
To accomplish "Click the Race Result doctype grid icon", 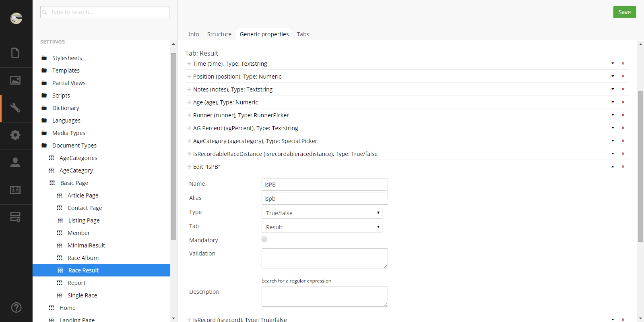I will (60, 270).
